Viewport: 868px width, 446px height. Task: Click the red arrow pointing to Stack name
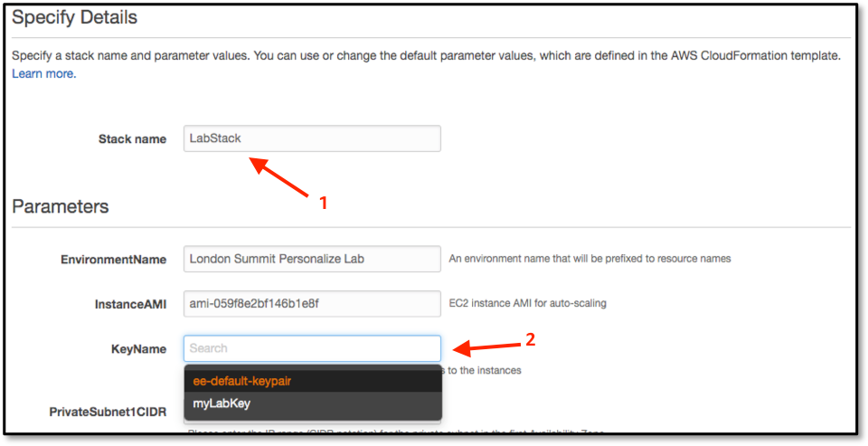pos(278,177)
